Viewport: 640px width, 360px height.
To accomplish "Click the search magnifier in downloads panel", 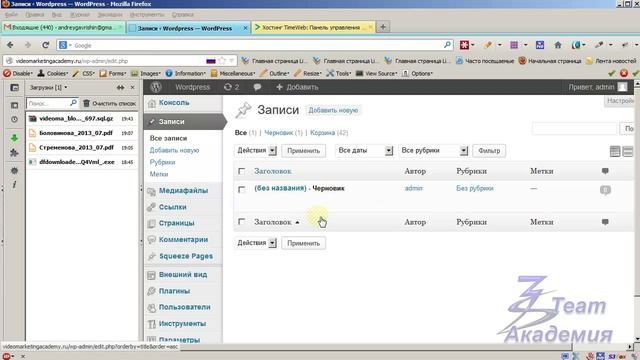I will (73, 103).
